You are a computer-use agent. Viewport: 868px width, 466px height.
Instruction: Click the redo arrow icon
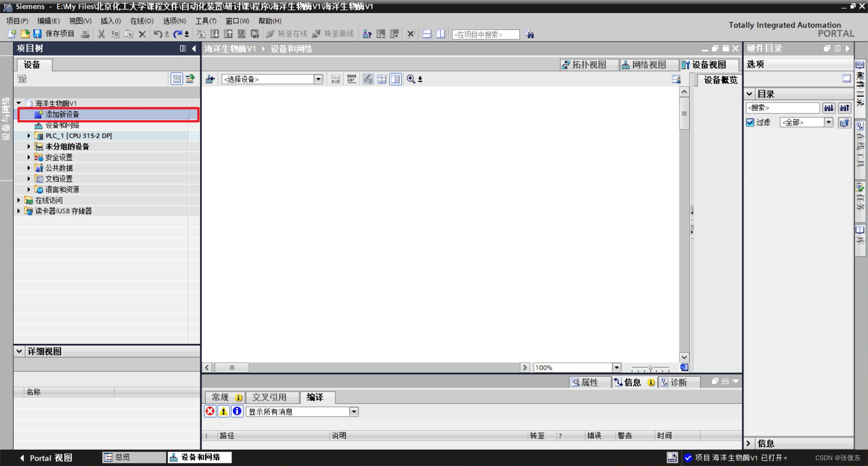coord(178,34)
